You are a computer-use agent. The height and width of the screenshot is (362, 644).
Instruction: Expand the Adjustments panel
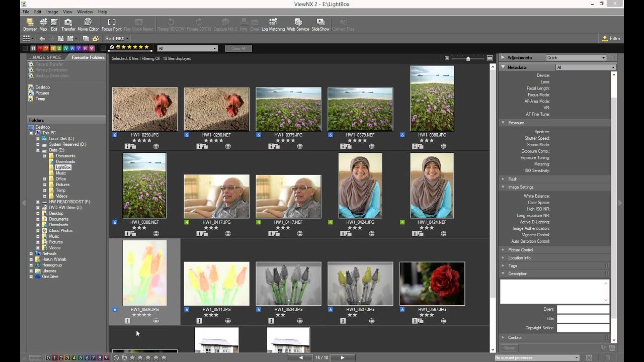(x=503, y=58)
